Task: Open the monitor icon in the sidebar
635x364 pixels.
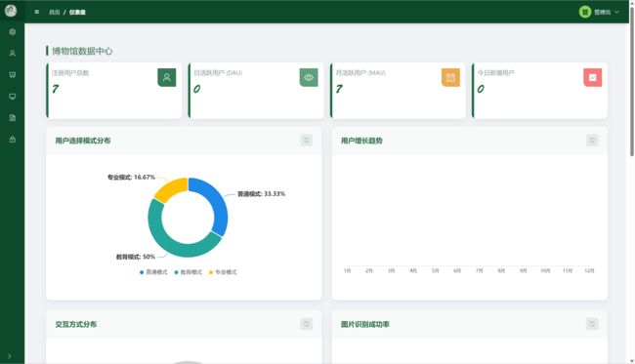Action: click(x=13, y=97)
